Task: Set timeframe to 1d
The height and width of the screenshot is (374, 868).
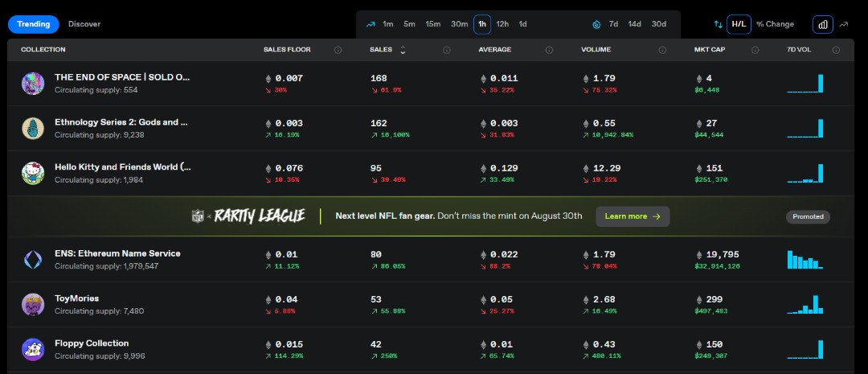Action: (522, 24)
